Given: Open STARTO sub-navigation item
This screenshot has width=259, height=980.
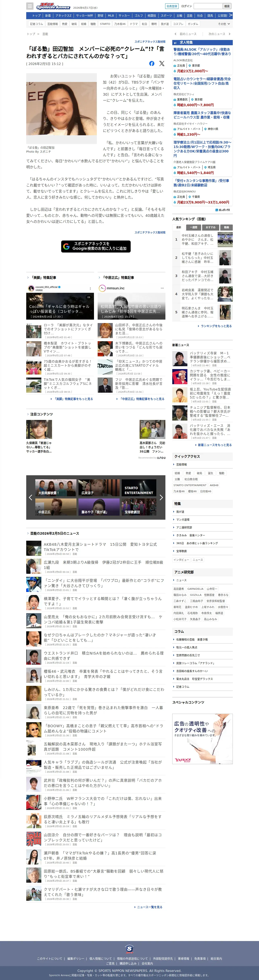Looking at the screenshot, I should pyautogui.click(x=105, y=24).
